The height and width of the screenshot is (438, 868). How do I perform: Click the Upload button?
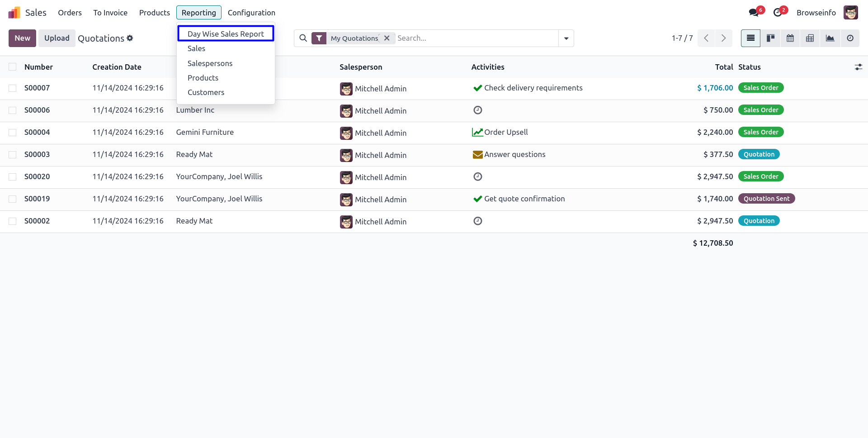click(x=57, y=38)
